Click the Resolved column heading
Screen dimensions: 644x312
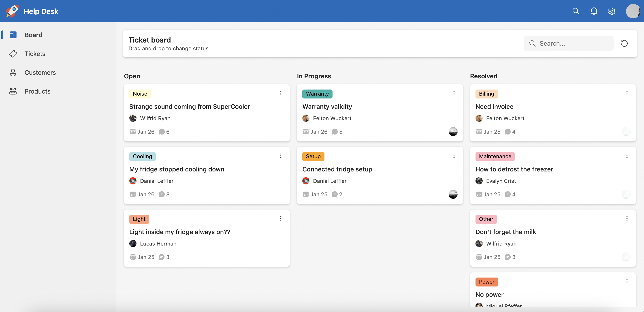click(x=484, y=76)
